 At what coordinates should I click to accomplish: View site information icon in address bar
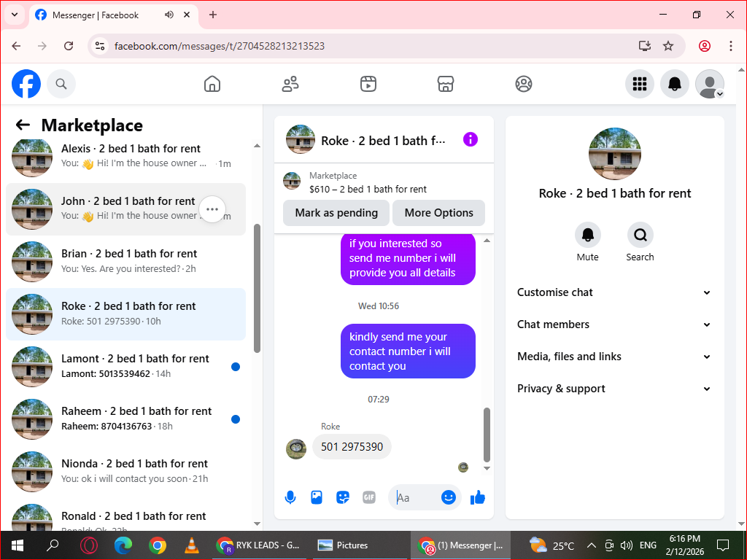click(100, 46)
